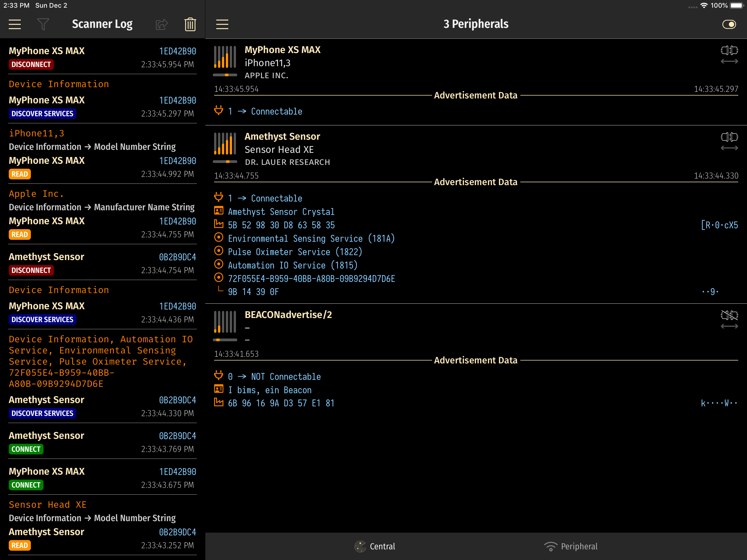Delete log with trash icon

190,24
